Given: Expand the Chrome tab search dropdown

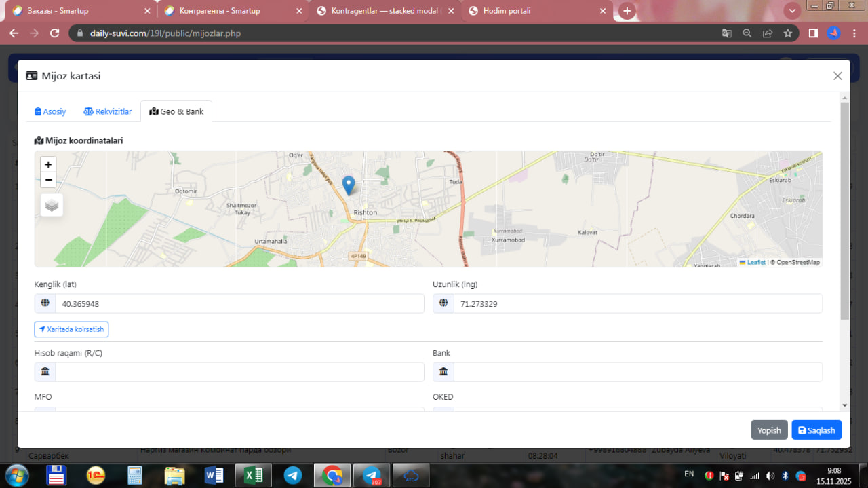Looking at the screenshot, I should pos(791,11).
